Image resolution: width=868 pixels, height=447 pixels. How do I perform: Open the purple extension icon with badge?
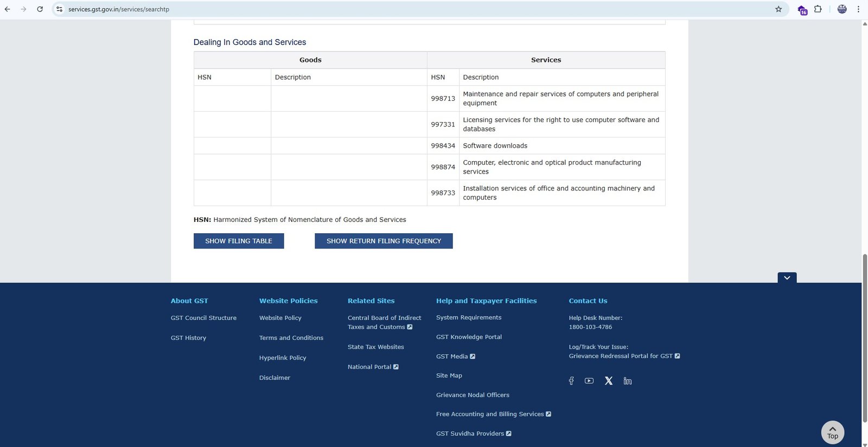coord(802,10)
